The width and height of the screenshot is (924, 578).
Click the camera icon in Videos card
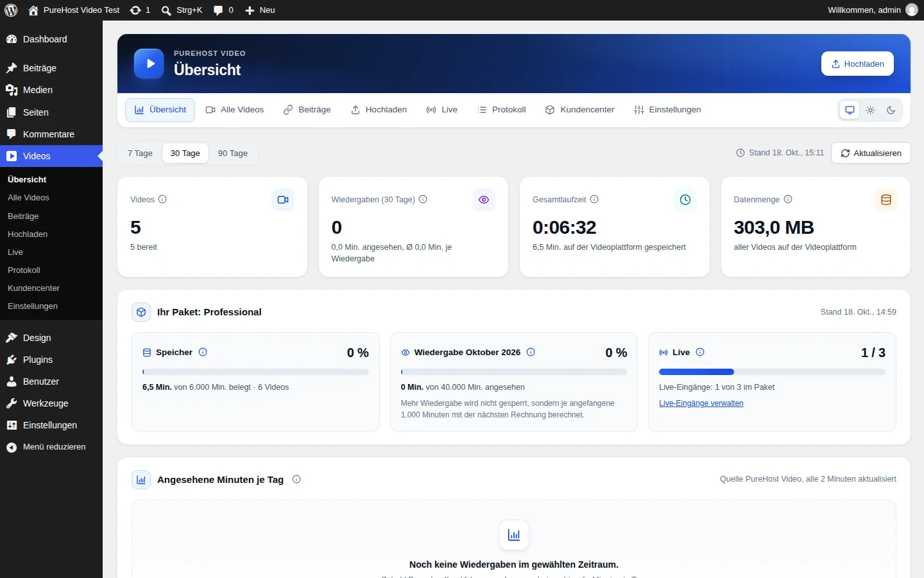[x=283, y=200]
